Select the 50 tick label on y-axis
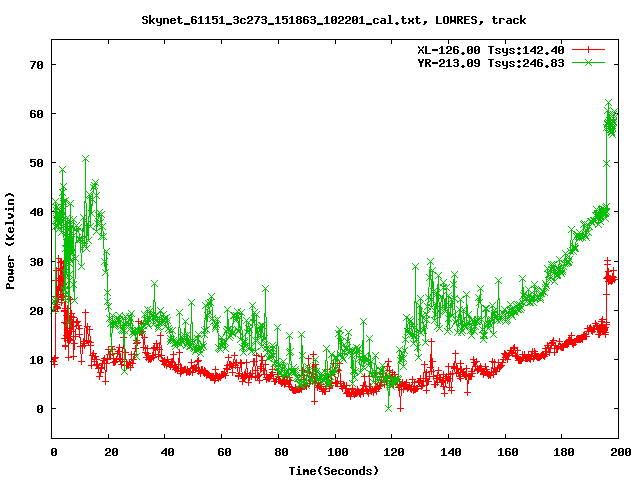640x480 pixels. (x=36, y=163)
